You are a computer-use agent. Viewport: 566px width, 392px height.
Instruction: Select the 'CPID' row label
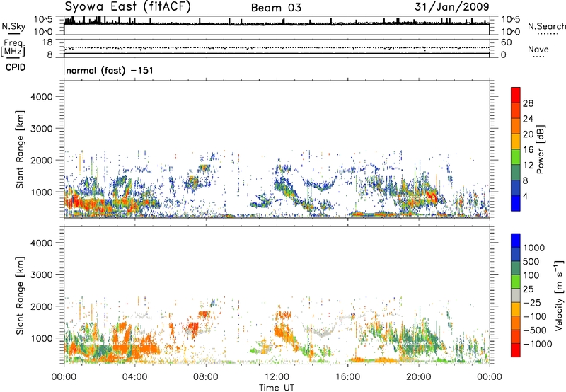tap(16, 67)
